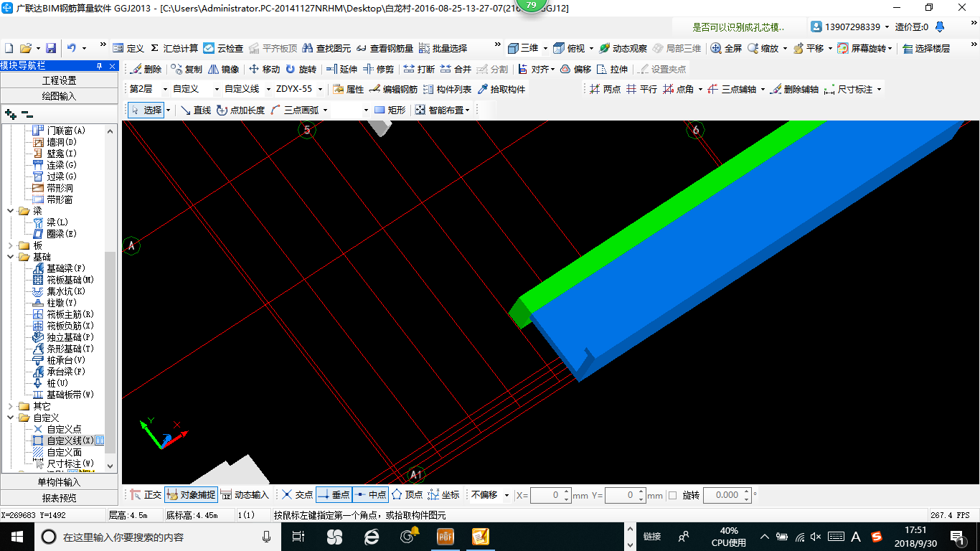Viewport: 980px width, 551px height.
Task: Activate 批量选择 batch select
Action: pyautogui.click(x=443, y=48)
